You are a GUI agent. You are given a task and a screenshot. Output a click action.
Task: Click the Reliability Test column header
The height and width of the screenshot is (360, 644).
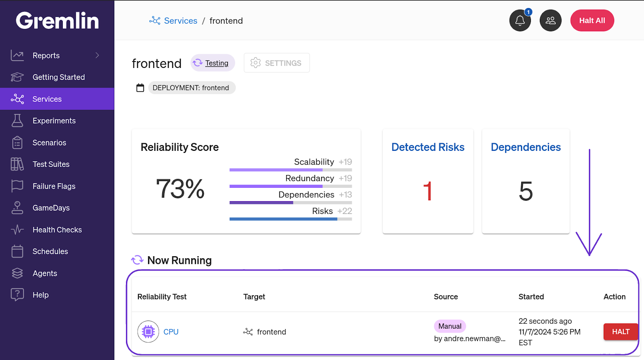point(162,297)
